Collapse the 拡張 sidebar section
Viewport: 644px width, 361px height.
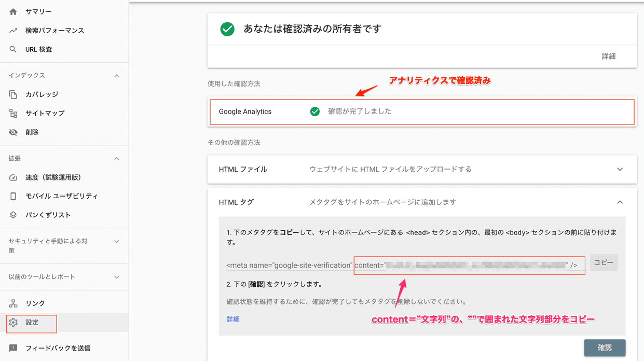coord(117,158)
